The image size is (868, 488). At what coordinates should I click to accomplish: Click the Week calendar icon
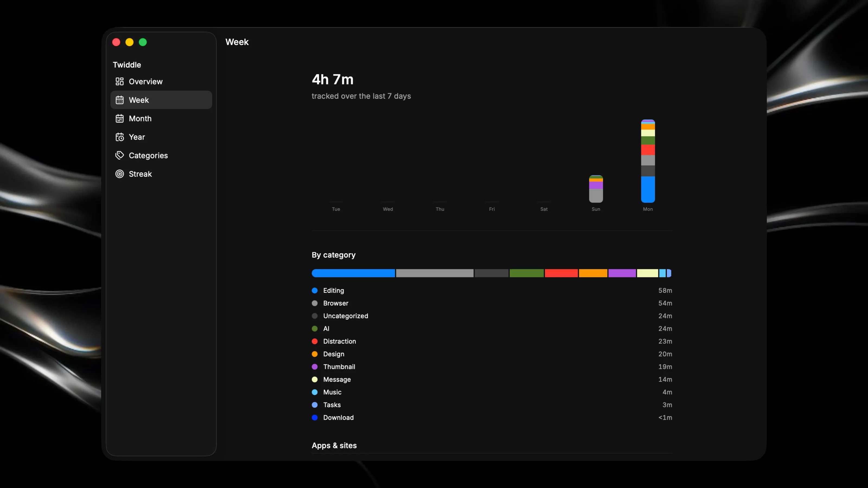(x=120, y=100)
